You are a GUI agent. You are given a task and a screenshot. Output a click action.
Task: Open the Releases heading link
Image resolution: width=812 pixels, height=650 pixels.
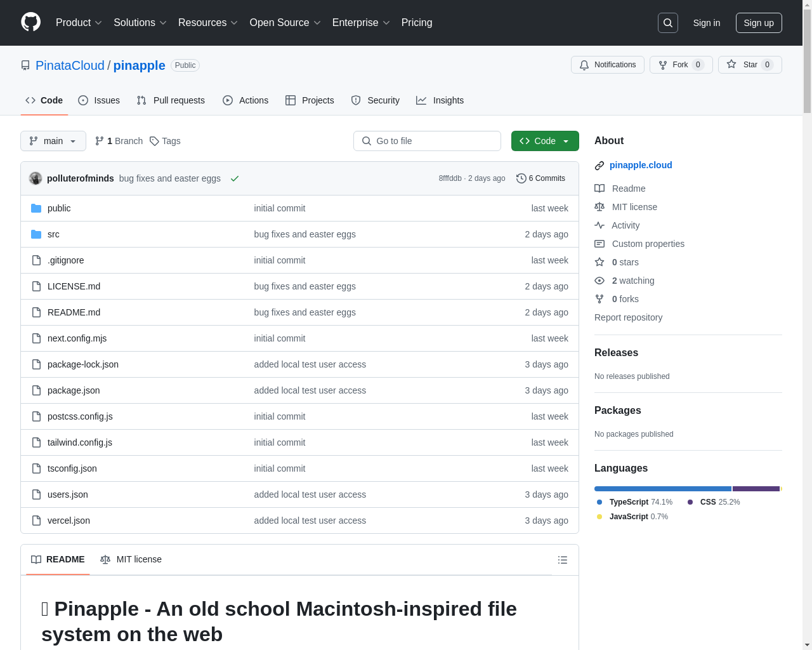click(616, 352)
